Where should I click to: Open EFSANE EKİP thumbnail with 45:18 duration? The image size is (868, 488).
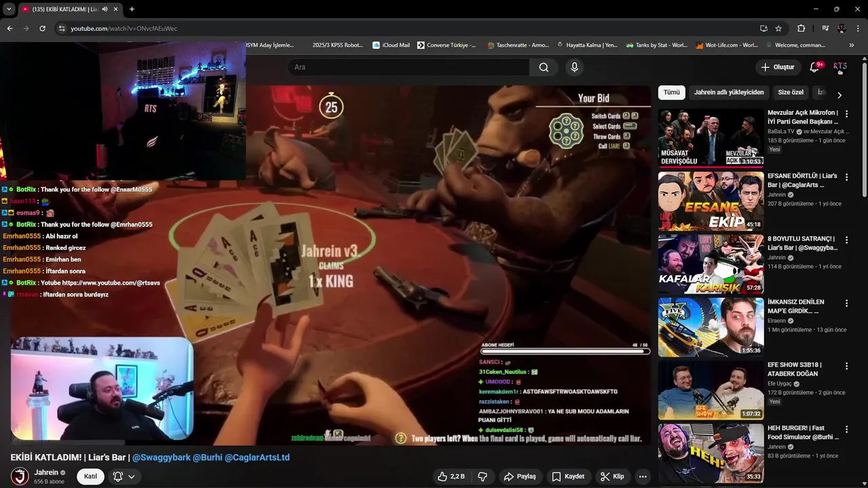pos(711,201)
